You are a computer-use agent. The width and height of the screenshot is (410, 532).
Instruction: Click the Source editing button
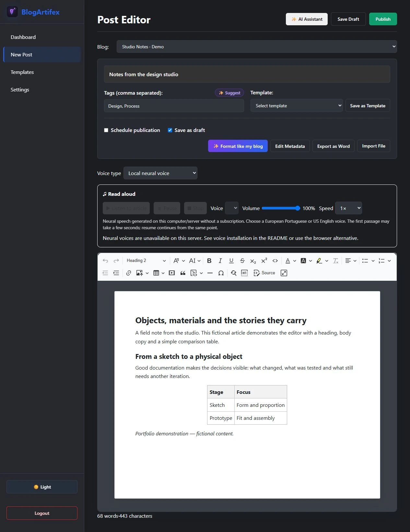pyautogui.click(x=264, y=273)
